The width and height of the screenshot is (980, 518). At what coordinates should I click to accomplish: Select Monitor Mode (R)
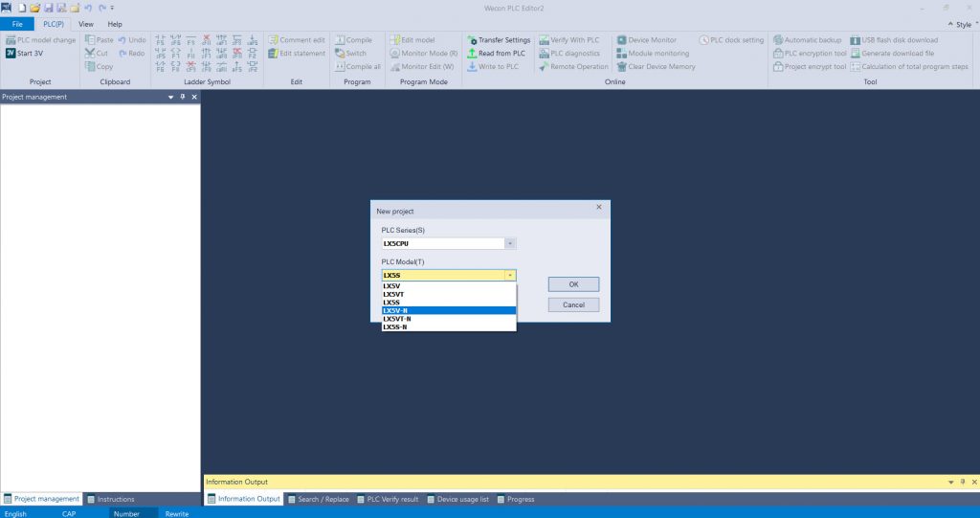click(x=424, y=54)
